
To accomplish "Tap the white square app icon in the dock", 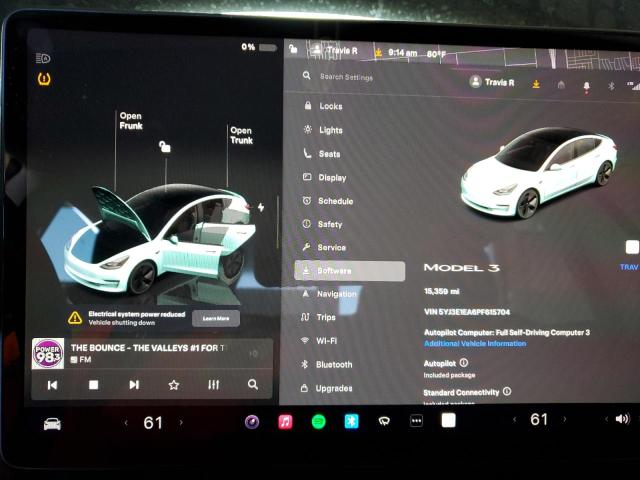I will [449, 420].
